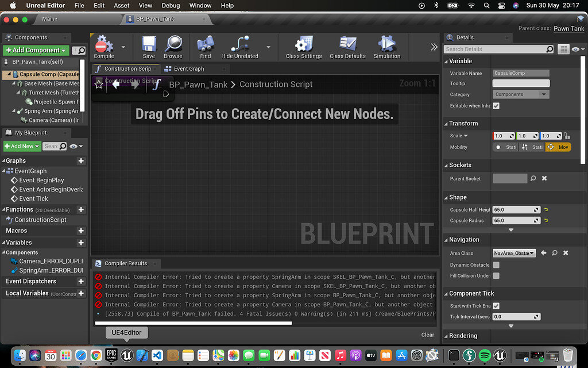Start Simulation from toolbar
The width and height of the screenshot is (588, 368).
387,46
